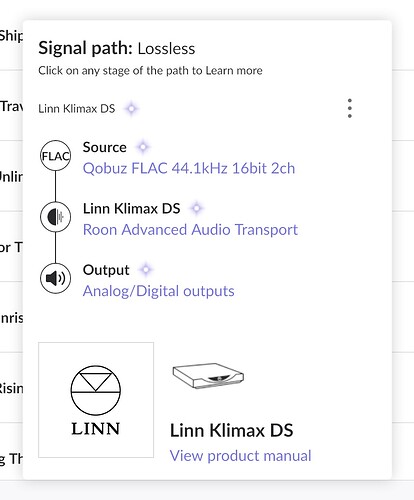
Task: Click purple star next to bold Linn Klimax DS
Action: tap(196, 208)
